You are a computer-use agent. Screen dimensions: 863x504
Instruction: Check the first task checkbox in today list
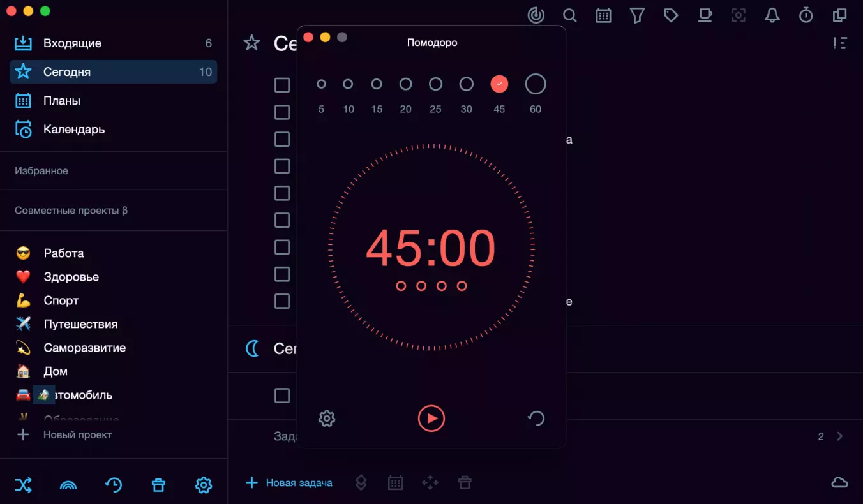tap(282, 85)
